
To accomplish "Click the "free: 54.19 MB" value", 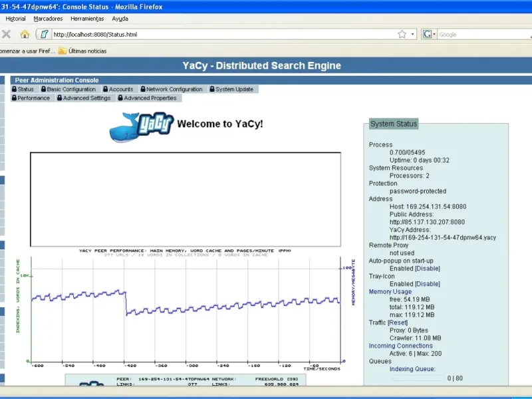I will click(410, 300).
